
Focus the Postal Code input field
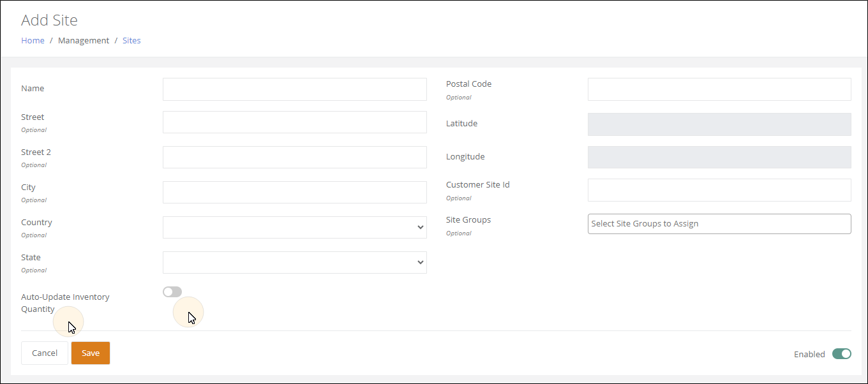point(719,89)
